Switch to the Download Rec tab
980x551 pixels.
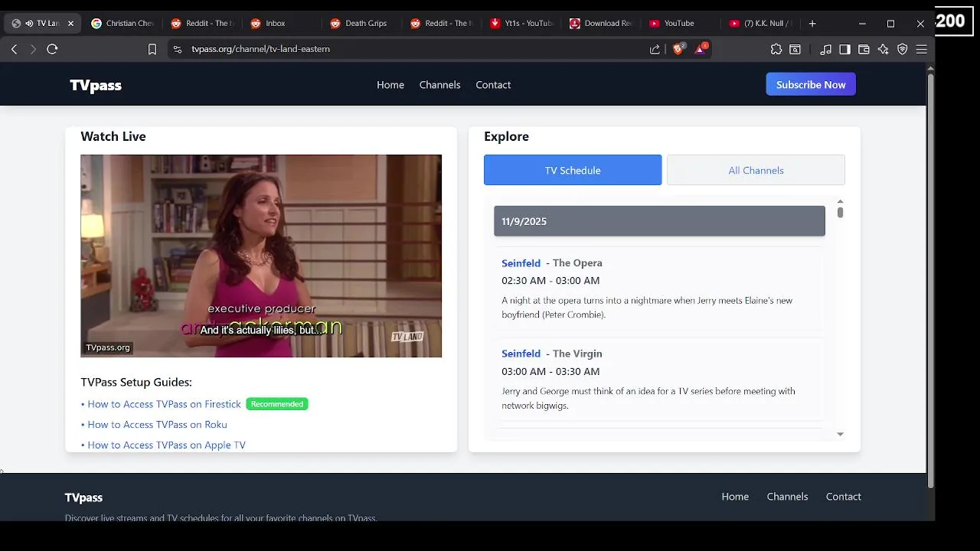[600, 24]
